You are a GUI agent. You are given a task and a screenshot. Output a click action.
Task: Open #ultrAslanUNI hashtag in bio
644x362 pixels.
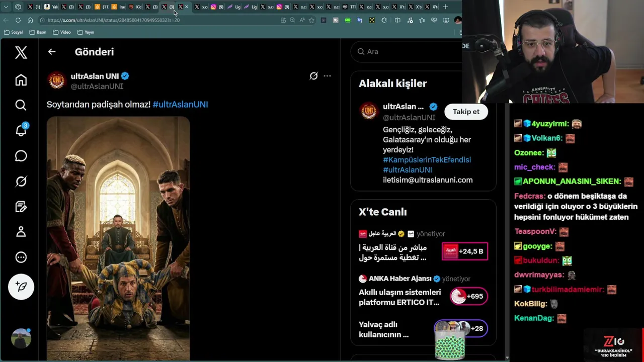tap(408, 169)
